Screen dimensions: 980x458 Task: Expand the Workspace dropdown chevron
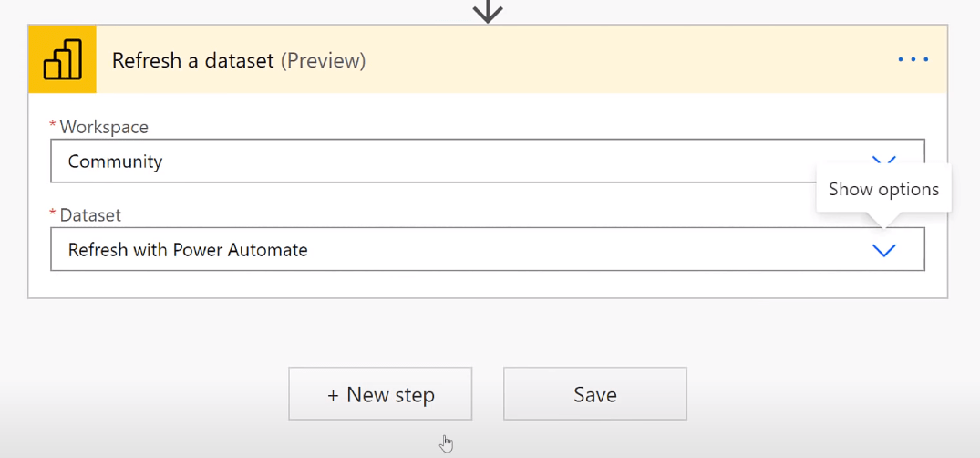click(x=883, y=161)
